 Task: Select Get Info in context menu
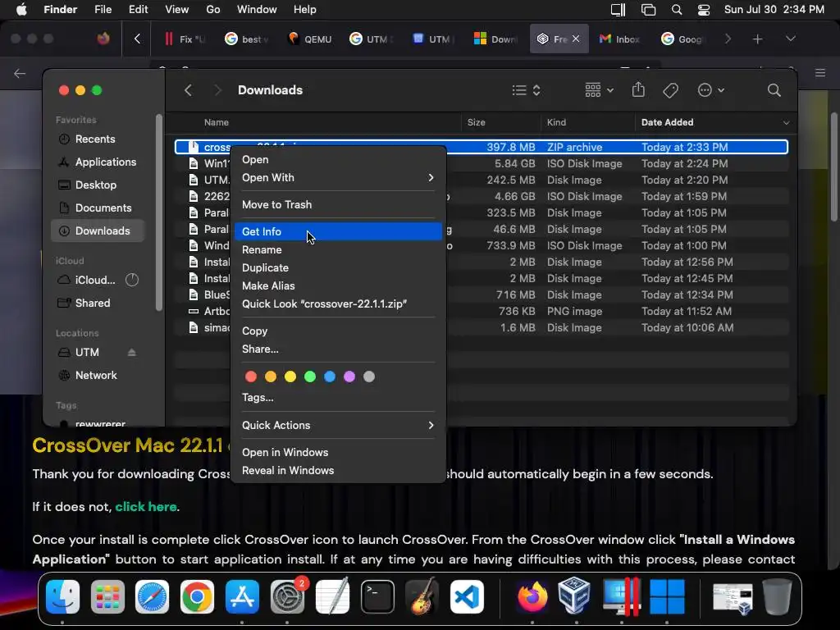[338, 231]
